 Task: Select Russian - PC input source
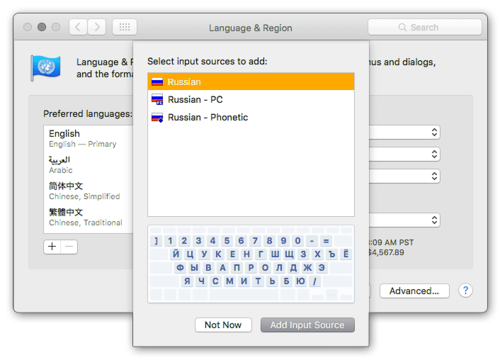click(251, 99)
